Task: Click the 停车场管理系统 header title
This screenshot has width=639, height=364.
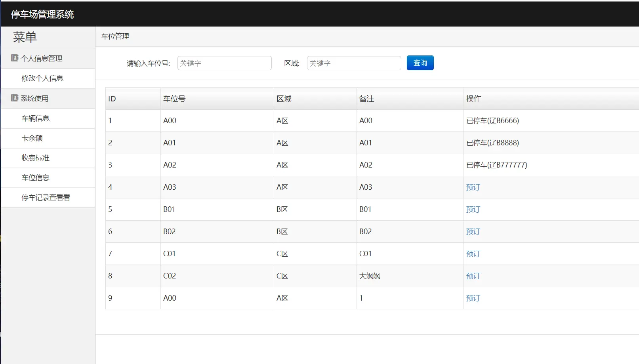Action: (42, 15)
